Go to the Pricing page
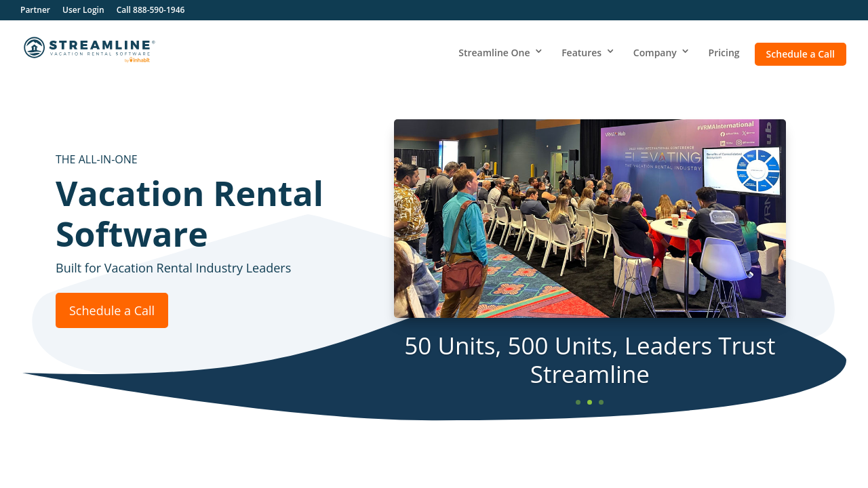 coord(724,53)
